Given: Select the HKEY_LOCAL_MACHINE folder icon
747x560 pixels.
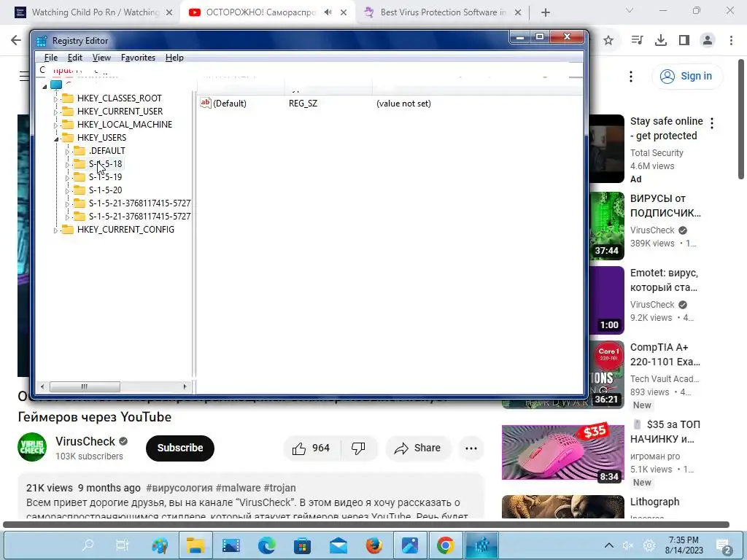Looking at the screenshot, I should [x=68, y=124].
